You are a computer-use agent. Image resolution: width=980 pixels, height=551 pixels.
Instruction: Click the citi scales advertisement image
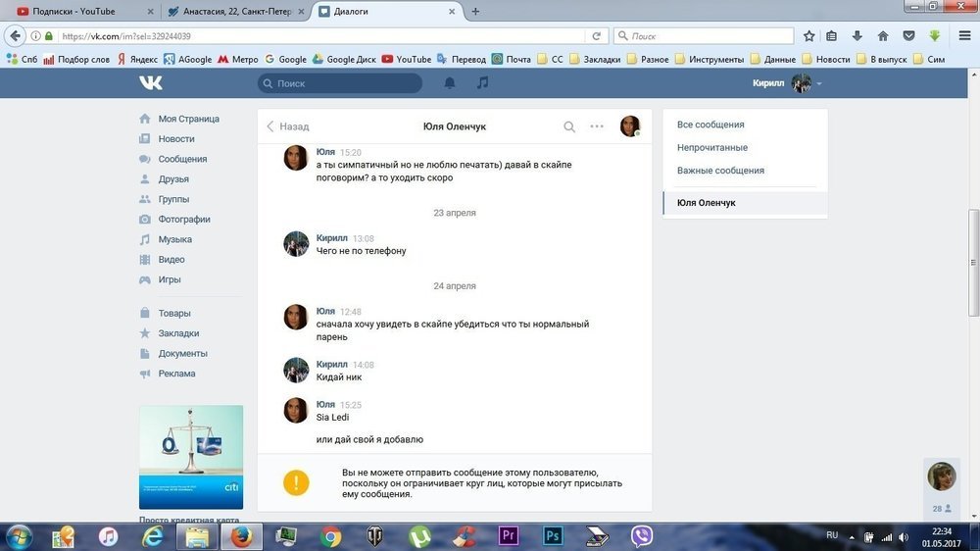[x=191, y=457]
